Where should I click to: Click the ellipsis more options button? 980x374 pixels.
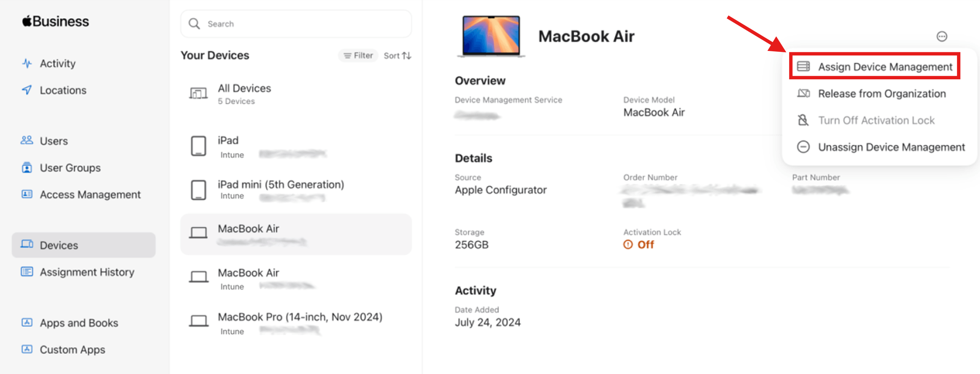pyautogui.click(x=942, y=36)
